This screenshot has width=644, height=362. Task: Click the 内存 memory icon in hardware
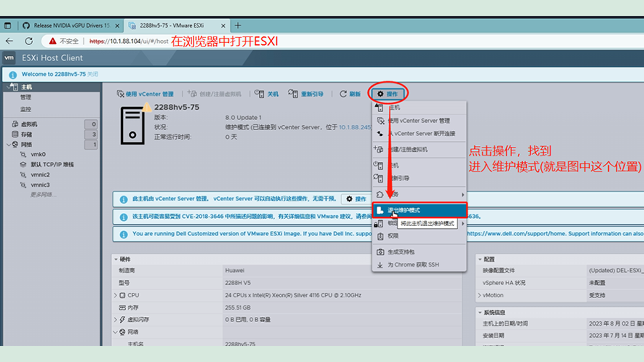pos(122,308)
